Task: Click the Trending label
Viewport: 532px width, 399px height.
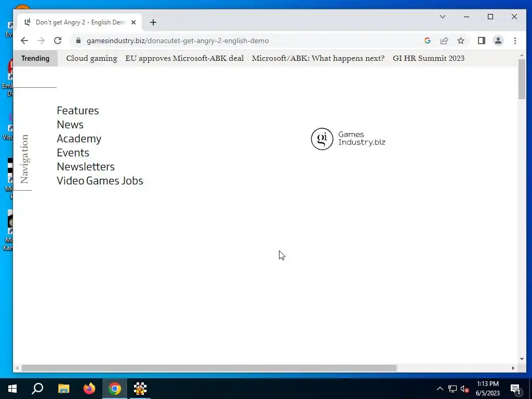Action: point(35,58)
